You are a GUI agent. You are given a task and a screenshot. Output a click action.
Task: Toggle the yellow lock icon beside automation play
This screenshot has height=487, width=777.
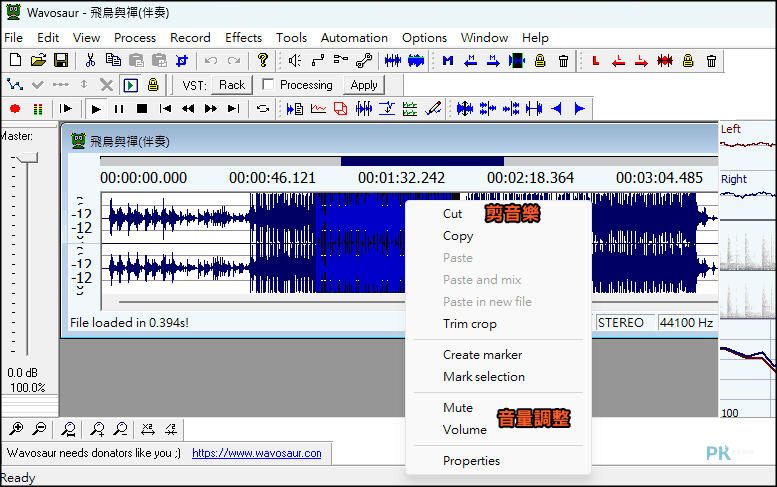pyautogui.click(x=153, y=85)
